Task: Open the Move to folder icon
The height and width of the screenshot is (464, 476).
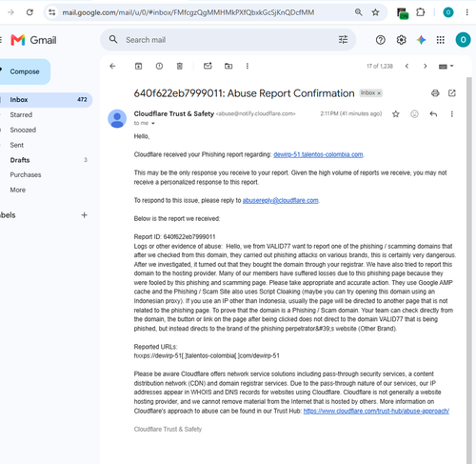Action: pos(228,66)
